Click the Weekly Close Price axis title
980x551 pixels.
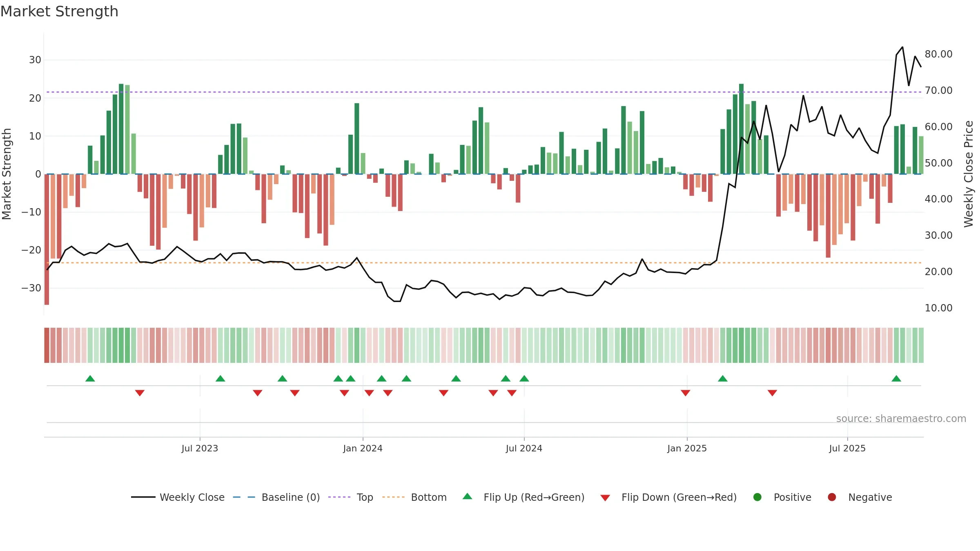[x=969, y=174]
